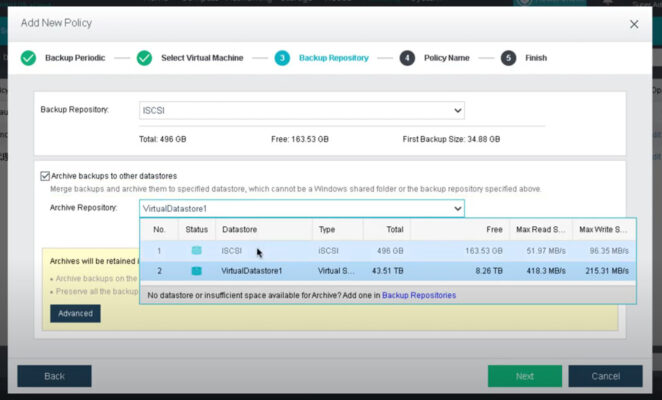Click the 51.97 MB/s read speed cell
Screen dimensions: 662x400
[x=546, y=251]
